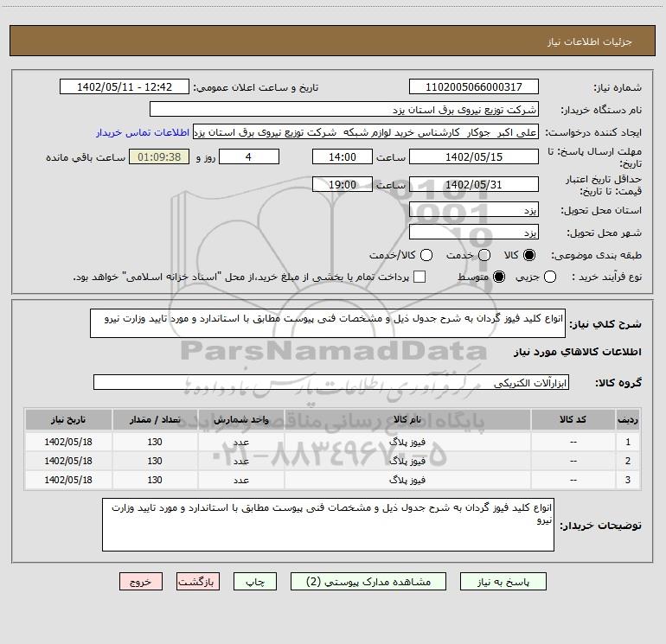The height and width of the screenshot is (644, 666).
Task: Click the مشاهده مدارک پیوستی (2) button
Action: coord(368,582)
